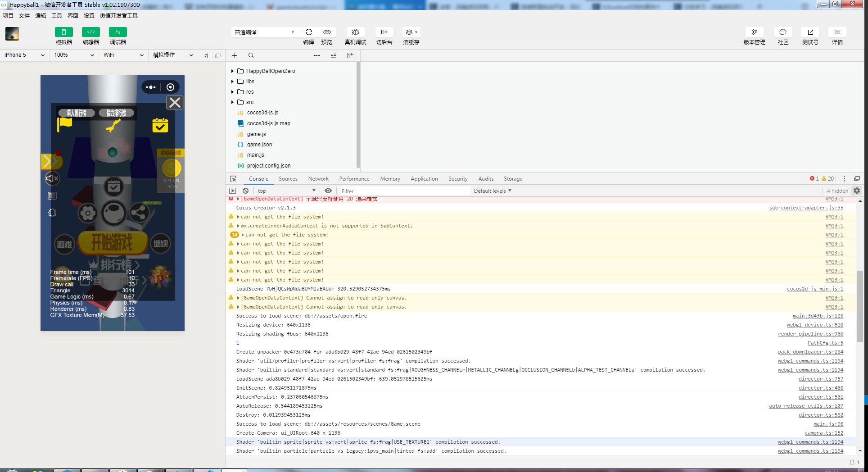Open cocos3d-js.js file
Image resolution: width=868 pixels, height=472 pixels.
click(x=262, y=113)
